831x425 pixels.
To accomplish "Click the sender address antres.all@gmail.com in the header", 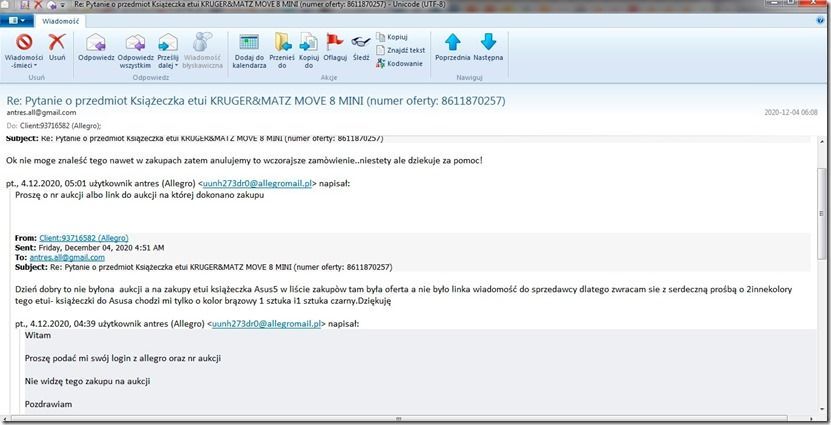I will pos(41,113).
